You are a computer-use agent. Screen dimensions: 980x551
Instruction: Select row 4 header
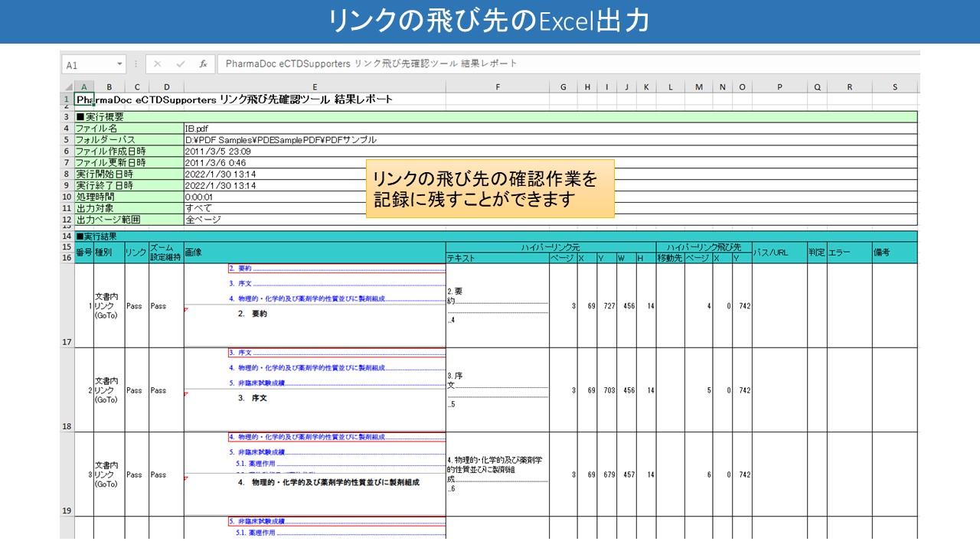[67, 129]
